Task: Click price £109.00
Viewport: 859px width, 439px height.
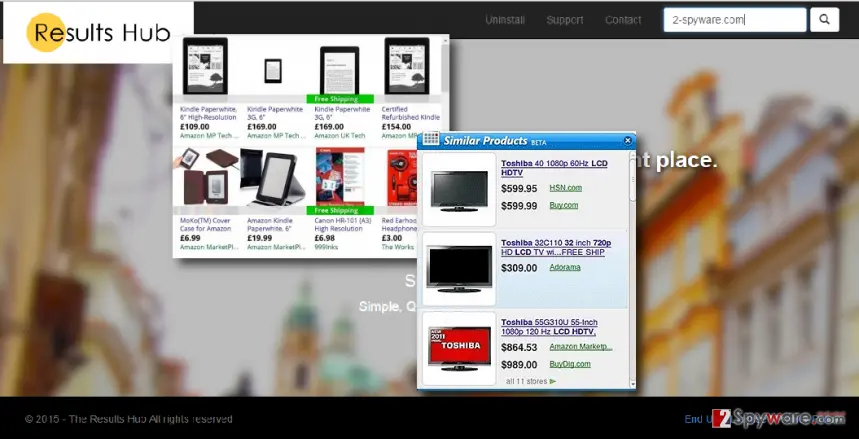Action: (194, 127)
